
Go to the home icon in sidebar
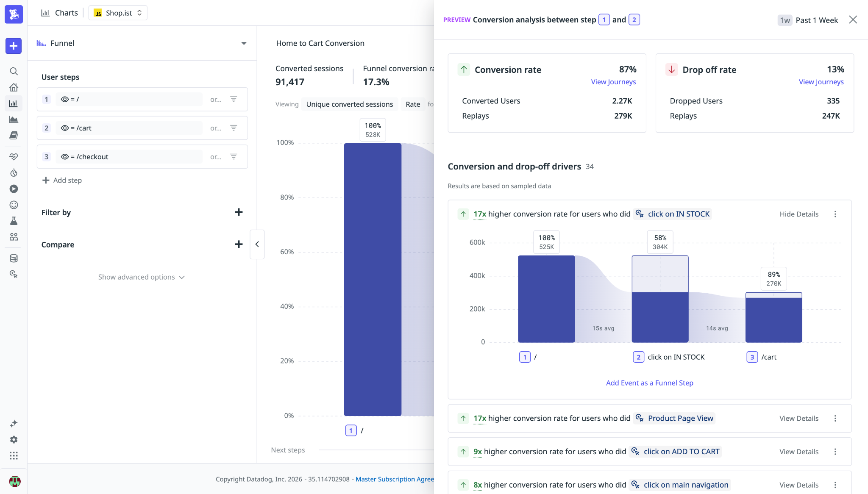click(x=14, y=87)
